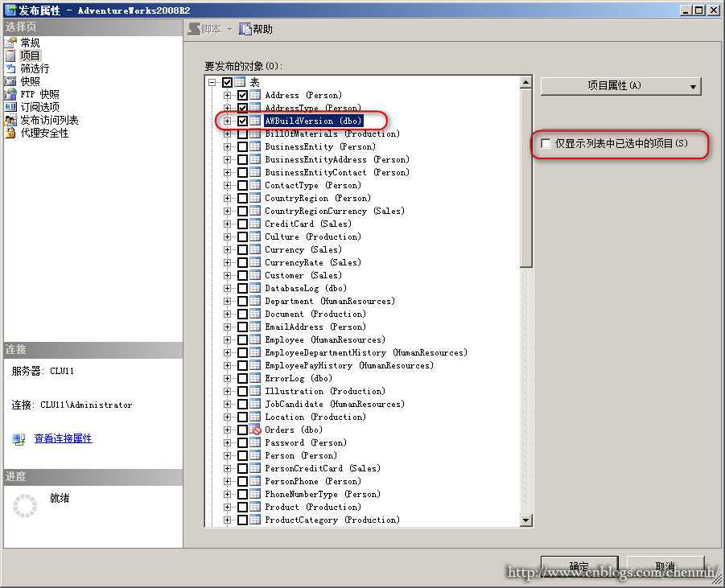The image size is (725, 588).
Task: Select the AWBuildVersion (dbo) row
Action: click(x=313, y=121)
